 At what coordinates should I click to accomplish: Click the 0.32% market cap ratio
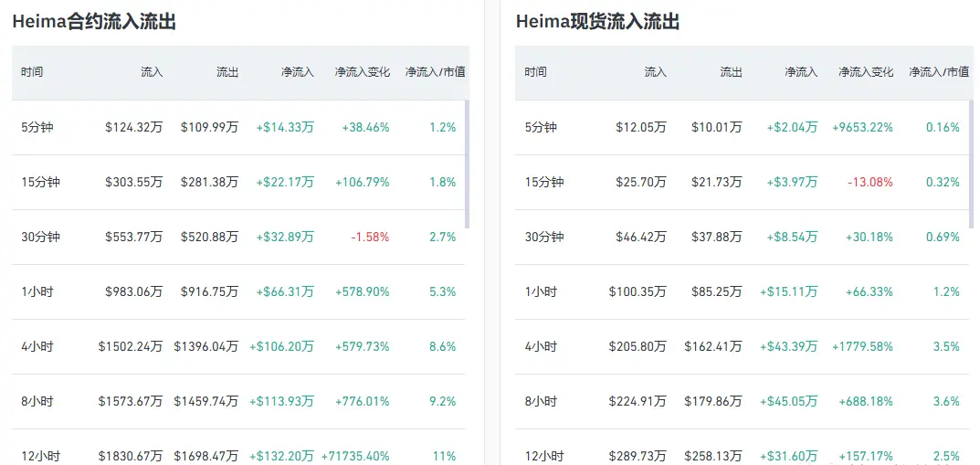(x=943, y=182)
